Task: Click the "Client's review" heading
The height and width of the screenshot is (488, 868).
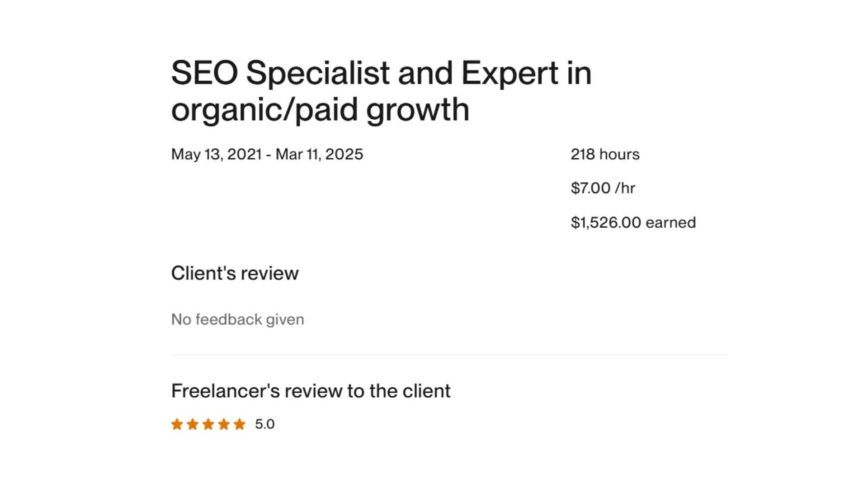Action: (x=235, y=273)
